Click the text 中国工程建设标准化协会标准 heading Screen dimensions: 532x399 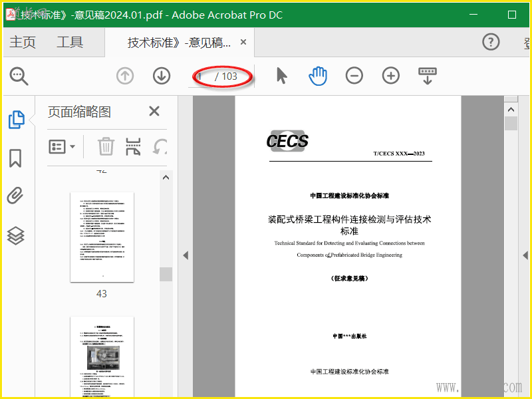(350, 196)
